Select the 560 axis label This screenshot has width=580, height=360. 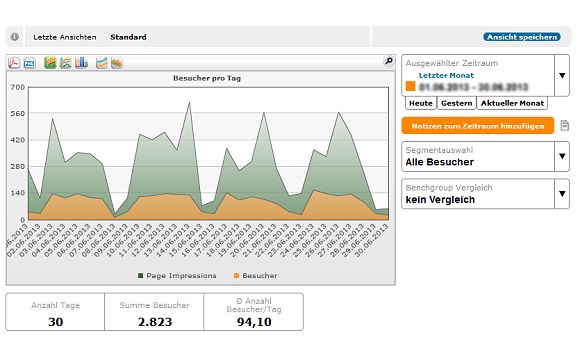point(17,114)
